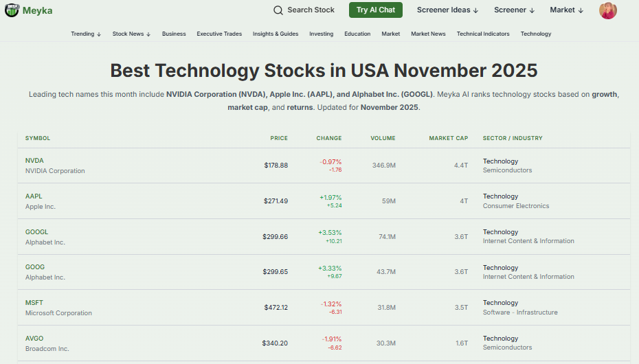639x364 pixels.
Task: Click the Meyka logo icon
Action: [x=12, y=10]
